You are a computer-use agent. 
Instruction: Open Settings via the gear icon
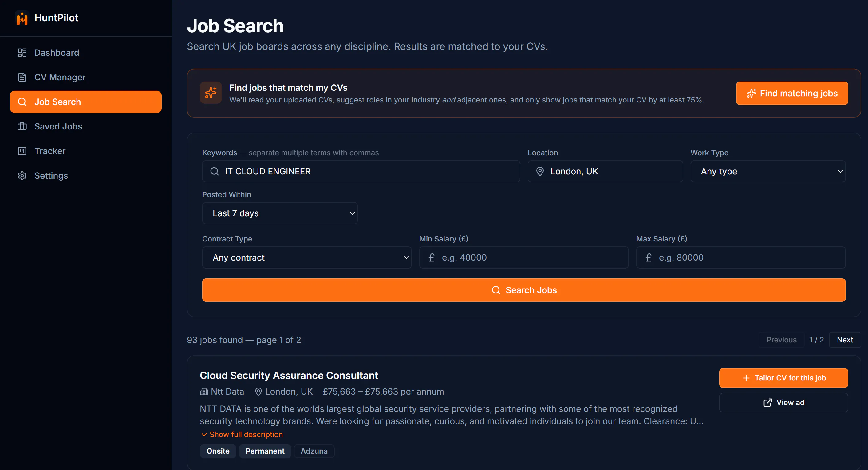click(x=22, y=176)
